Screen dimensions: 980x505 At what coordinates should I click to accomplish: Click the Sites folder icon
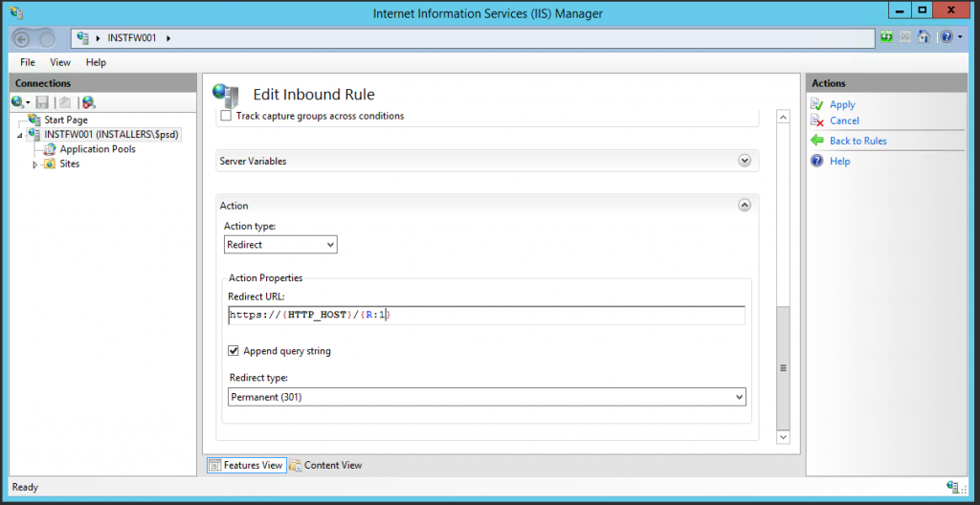pos(49,164)
